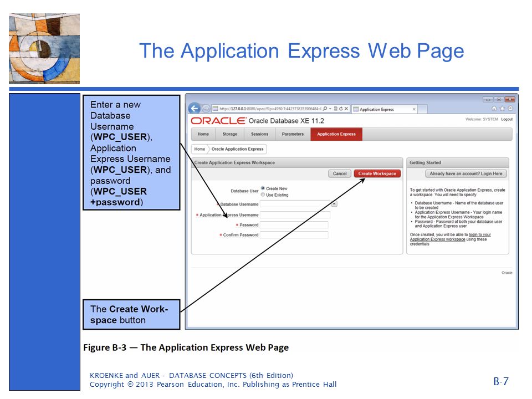This screenshot has height=399, width=532.
Task: Open the address bar dropdown arrow
Action: (330, 109)
